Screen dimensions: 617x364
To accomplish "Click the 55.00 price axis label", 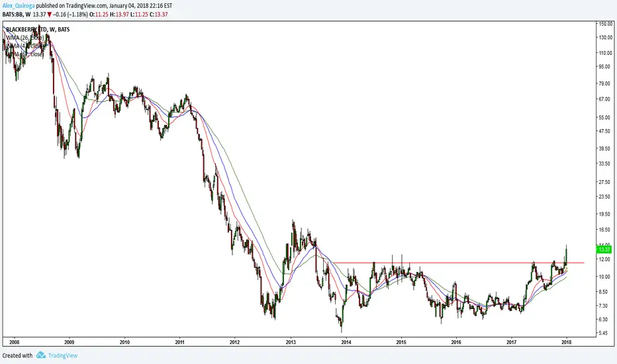I will pyautogui.click(x=604, y=117).
